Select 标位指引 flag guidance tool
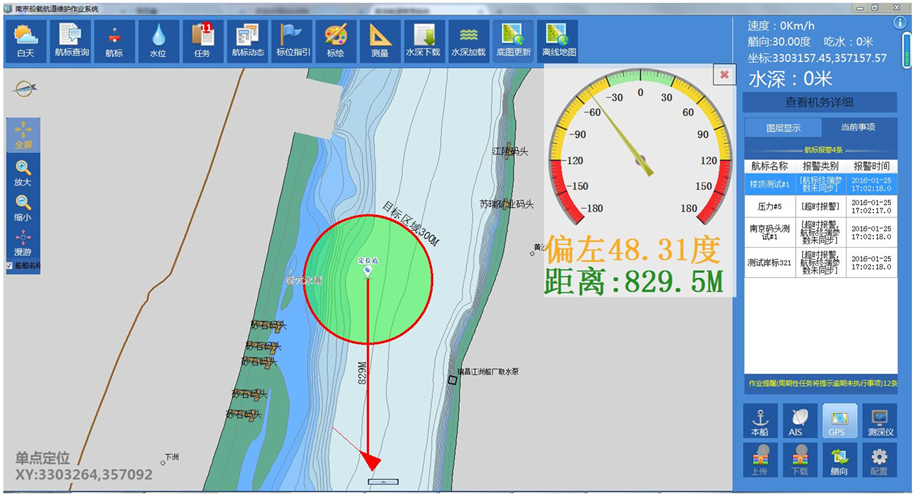Image resolution: width=913 pixels, height=496 pixels. click(292, 41)
